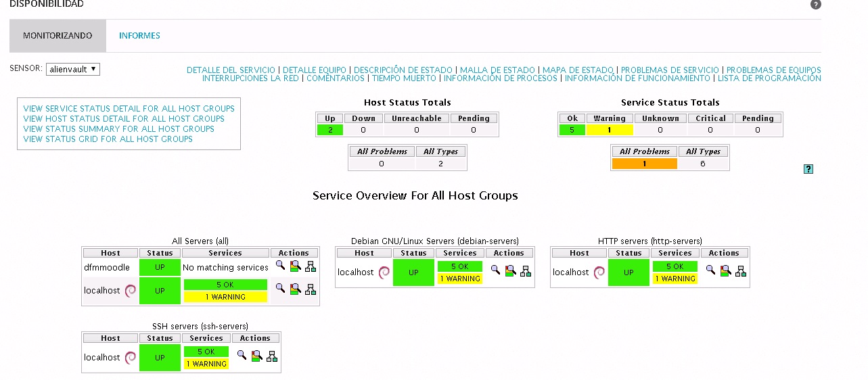Select the Monitorizando tab
Viewport: 868px width, 380px height.
[58, 36]
